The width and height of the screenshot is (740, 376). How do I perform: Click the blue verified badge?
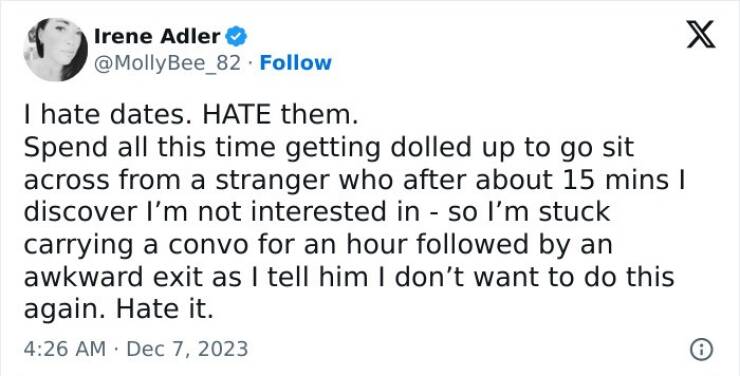point(236,36)
